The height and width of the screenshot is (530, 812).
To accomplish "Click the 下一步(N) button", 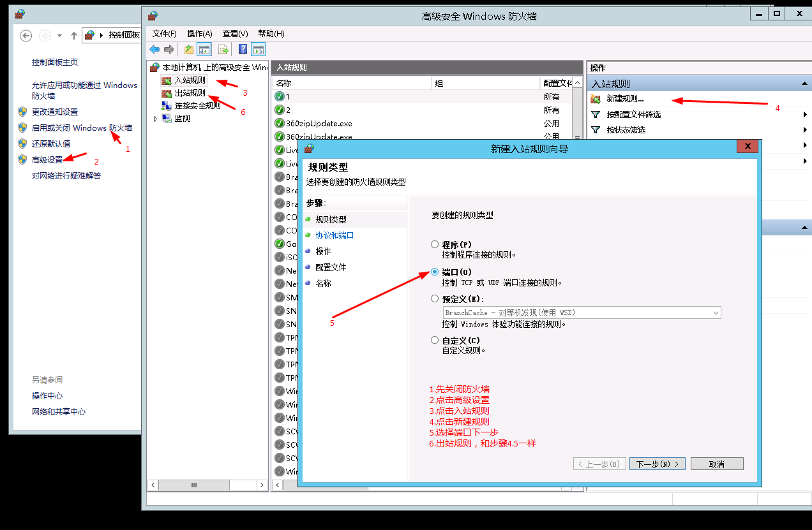I will (x=658, y=464).
